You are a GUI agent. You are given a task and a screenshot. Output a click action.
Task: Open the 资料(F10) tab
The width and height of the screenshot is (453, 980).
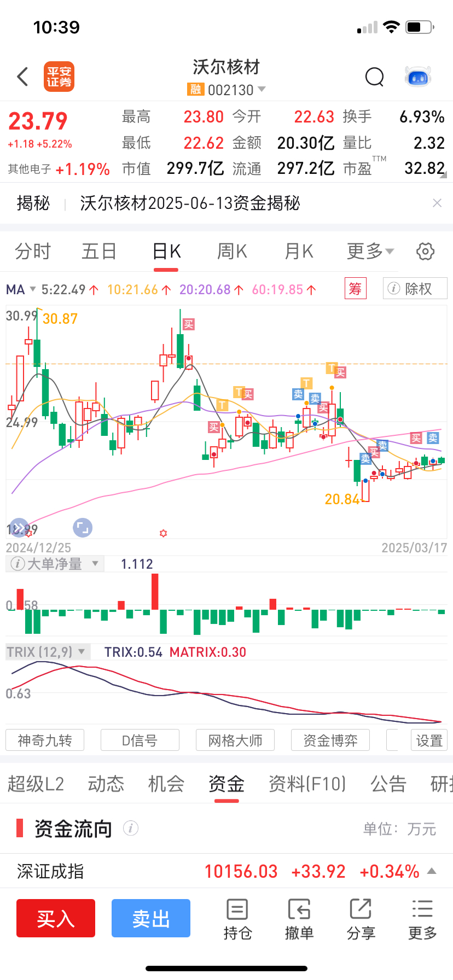[307, 784]
